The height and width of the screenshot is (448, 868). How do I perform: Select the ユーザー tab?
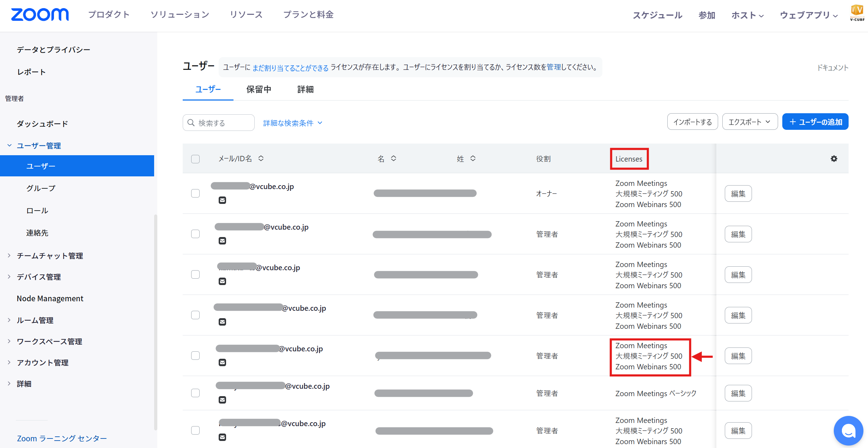coord(208,90)
